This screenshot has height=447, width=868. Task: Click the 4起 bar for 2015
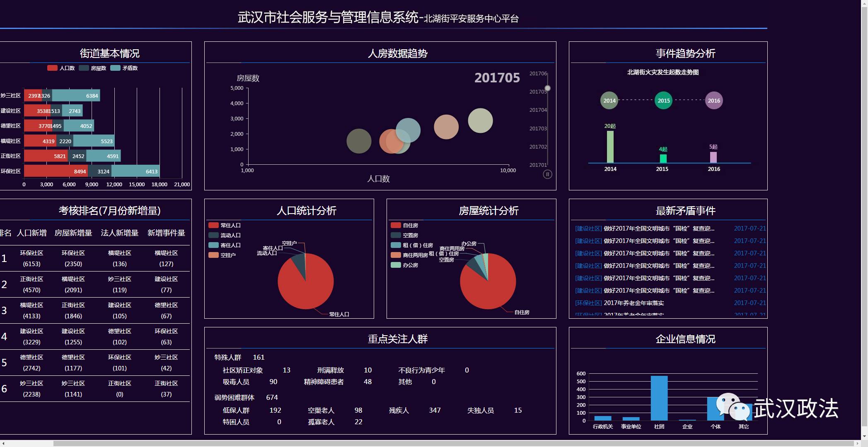(663, 159)
